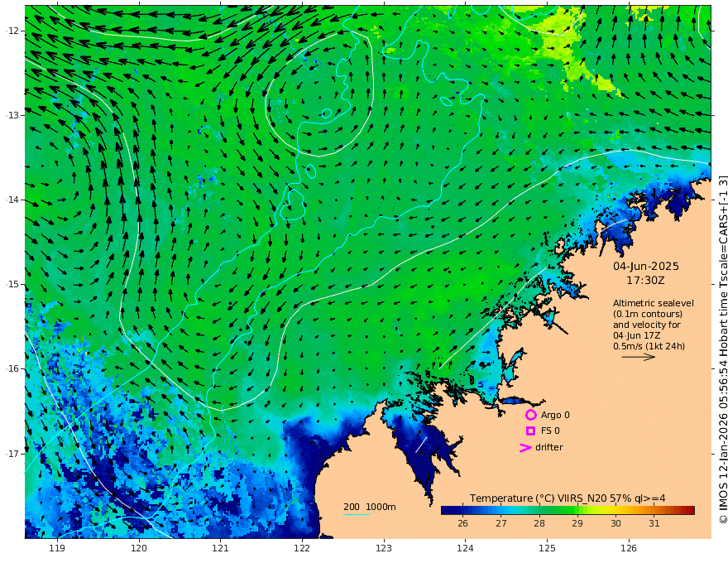Click the "17:30Z" time text
728x563 pixels.
(x=645, y=281)
